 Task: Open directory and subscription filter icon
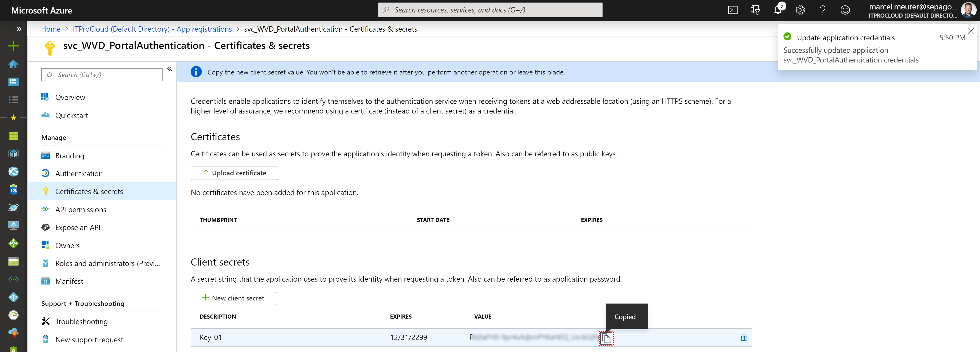pos(755,10)
